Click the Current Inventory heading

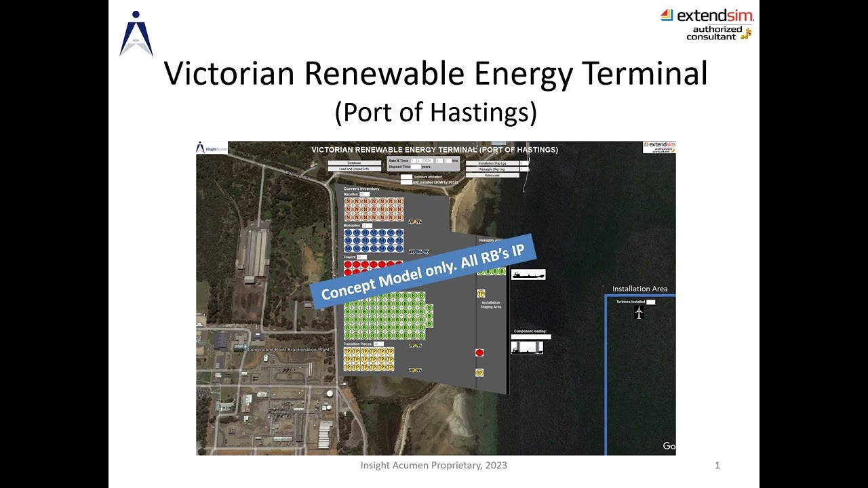(x=361, y=188)
